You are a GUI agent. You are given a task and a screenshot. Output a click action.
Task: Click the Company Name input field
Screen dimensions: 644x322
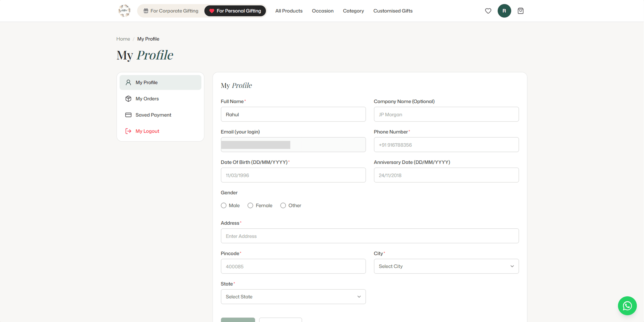tap(446, 114)
